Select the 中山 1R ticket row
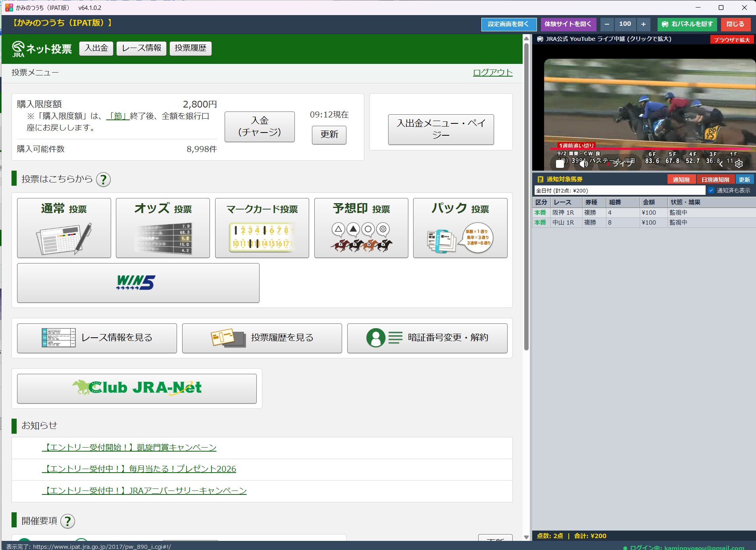Image resolution: width=756 pixels, height=550 pixels. click(x=644, y=223)
